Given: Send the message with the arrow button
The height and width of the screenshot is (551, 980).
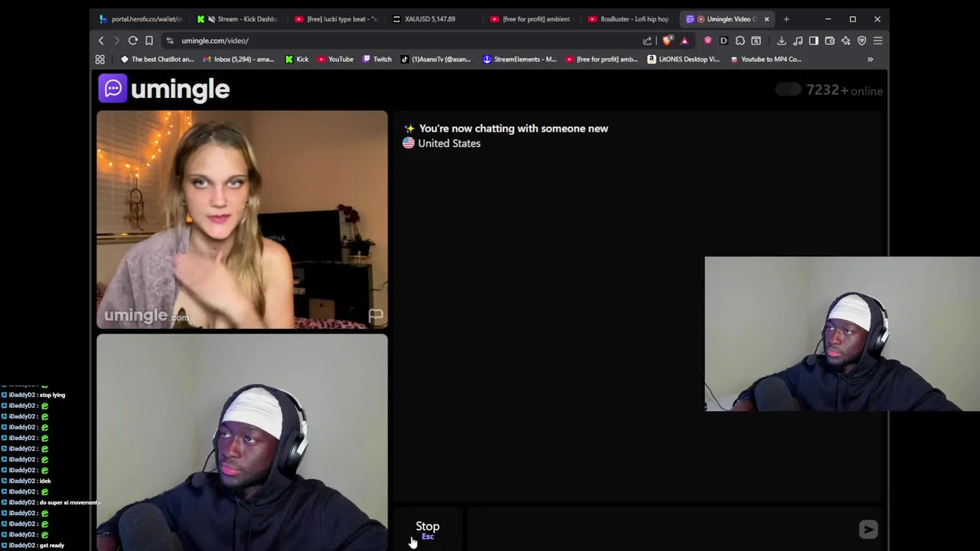Looking at the screenshot, I should [x=867, y=529].
